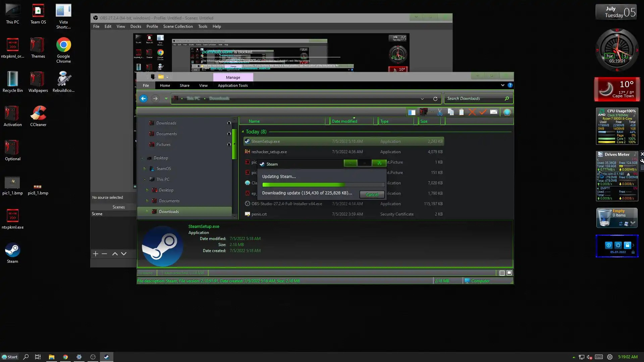Image resolution: width=644 pixels, height=362 pixels.
Task: Click the Paste clipboard icon in toolbar
Action: pos(462,112)
